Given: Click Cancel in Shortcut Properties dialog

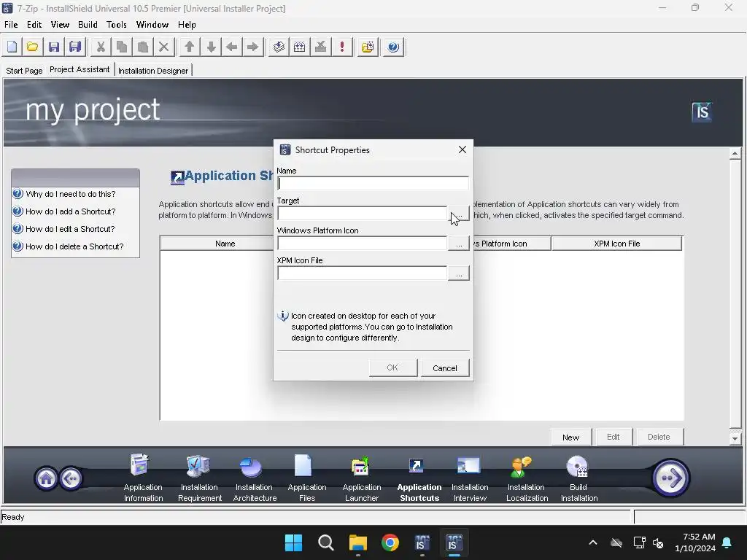Looking at the screenshot, I should (444, 368).
